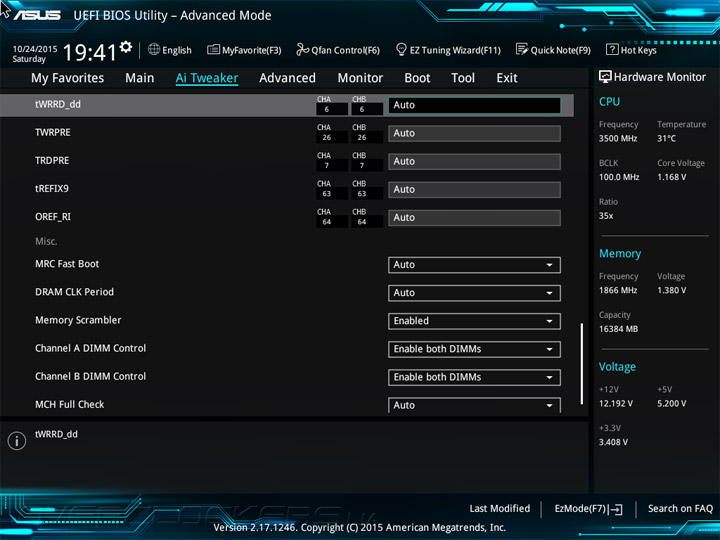Open the Monitor tab
Screen dimensions: 720x540
[360, 78]
